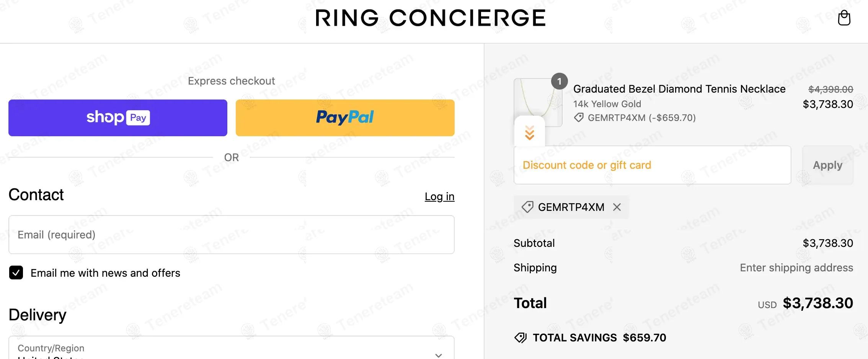Click the Apply discount button

(x=827, y=165)
